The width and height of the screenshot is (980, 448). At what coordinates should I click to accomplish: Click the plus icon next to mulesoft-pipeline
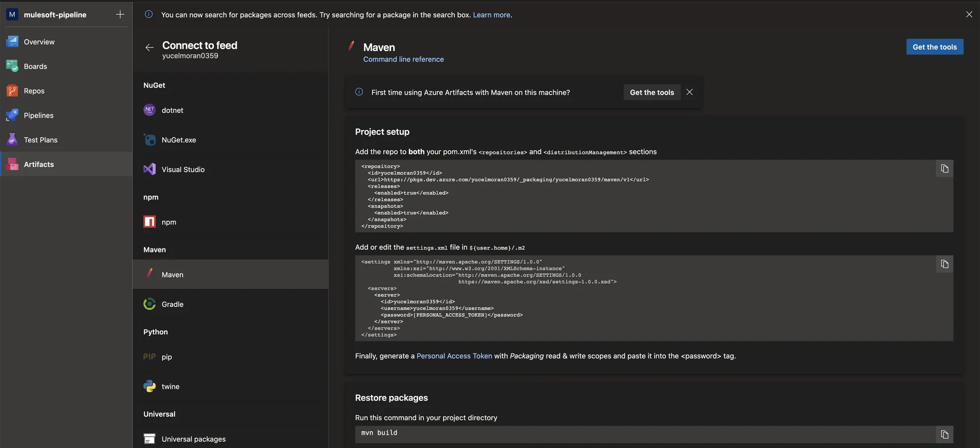click(x=120, y=15)
